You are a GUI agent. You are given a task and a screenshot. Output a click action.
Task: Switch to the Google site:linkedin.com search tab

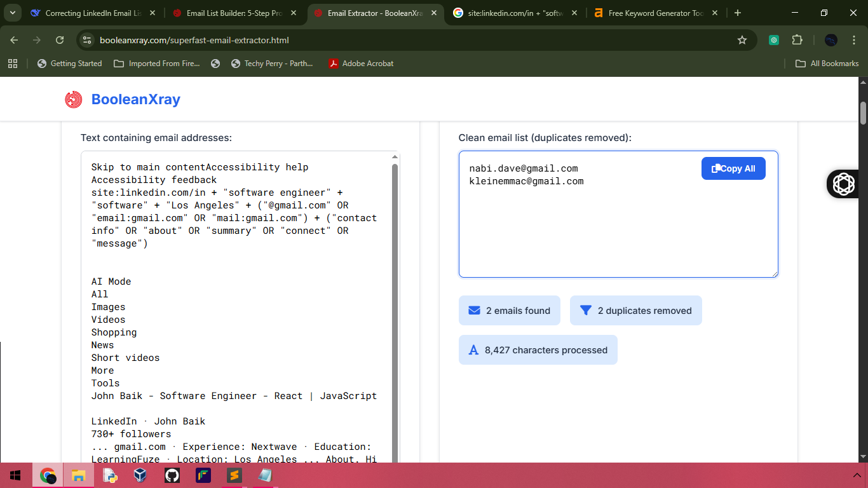515,13
